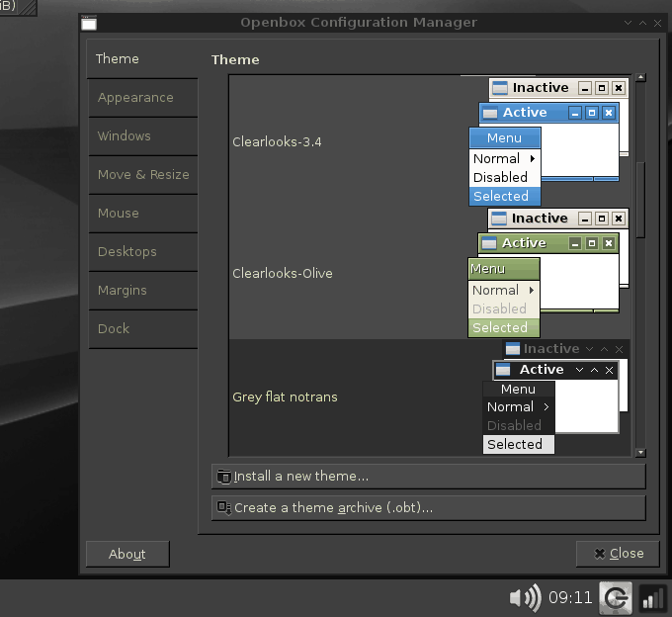Click the network signal bars icon
The image size is (672, 617).
click(x=652, y=598)
